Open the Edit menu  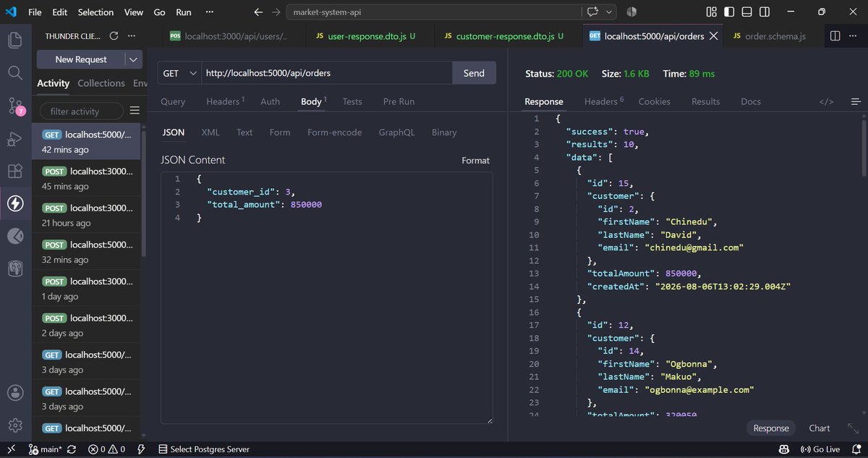(x=60, y=12)
